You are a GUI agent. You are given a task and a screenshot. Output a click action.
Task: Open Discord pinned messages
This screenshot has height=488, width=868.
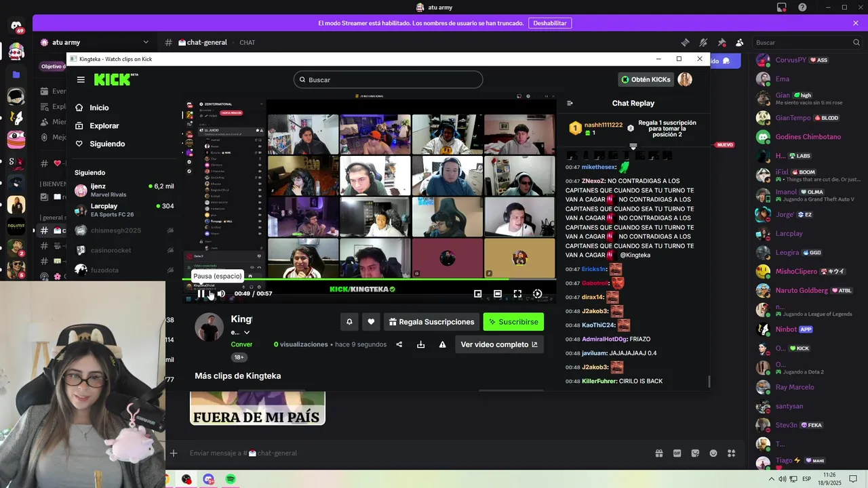(722, 43)
